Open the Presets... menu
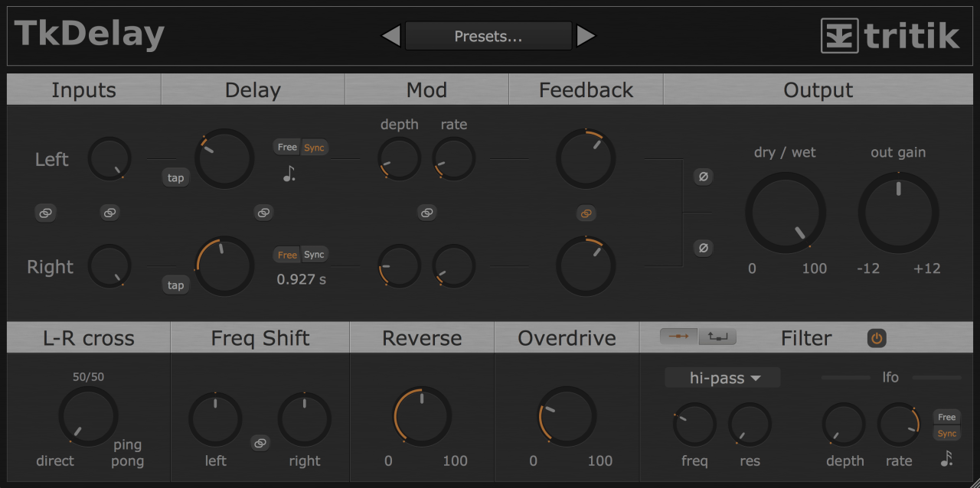This screenshot has width=980, height=488. (488, 36)
